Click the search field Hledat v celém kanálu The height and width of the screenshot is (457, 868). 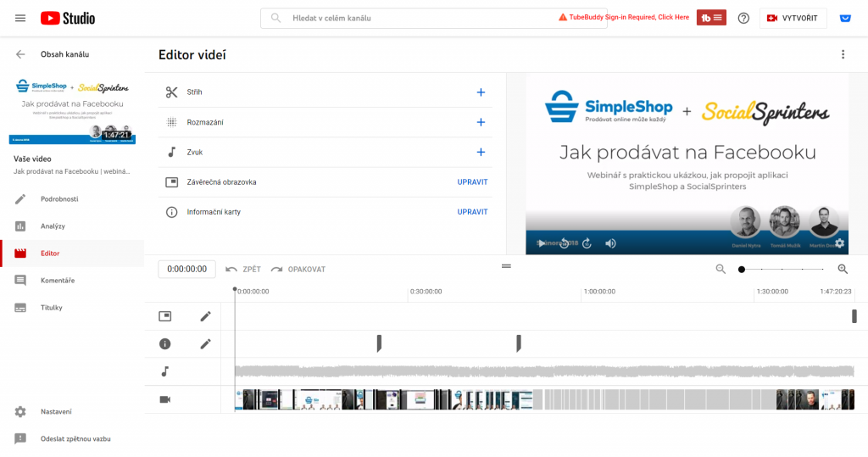pos(433,18)
